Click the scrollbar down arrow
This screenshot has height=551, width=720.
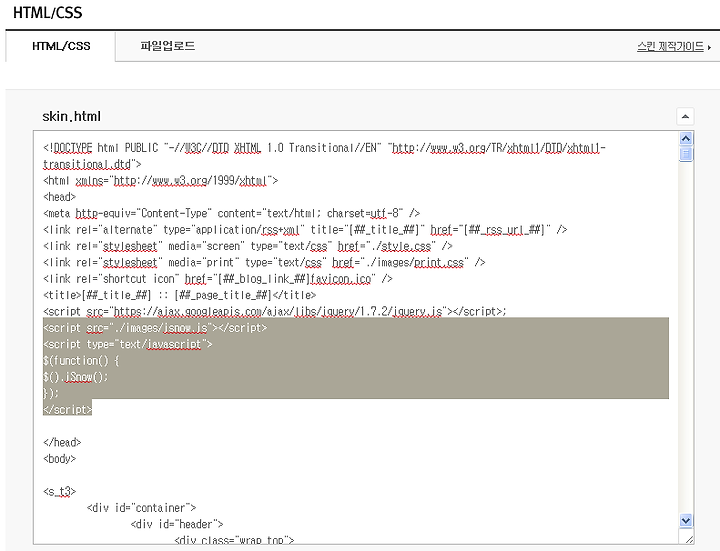(x=686, y=520)
